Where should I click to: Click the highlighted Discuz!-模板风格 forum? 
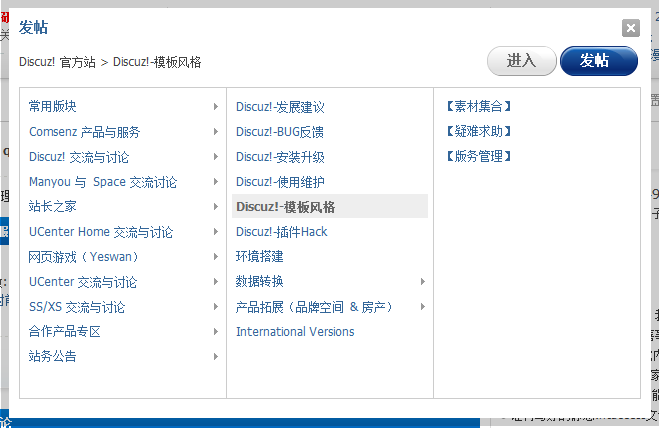tap(330, 206)
